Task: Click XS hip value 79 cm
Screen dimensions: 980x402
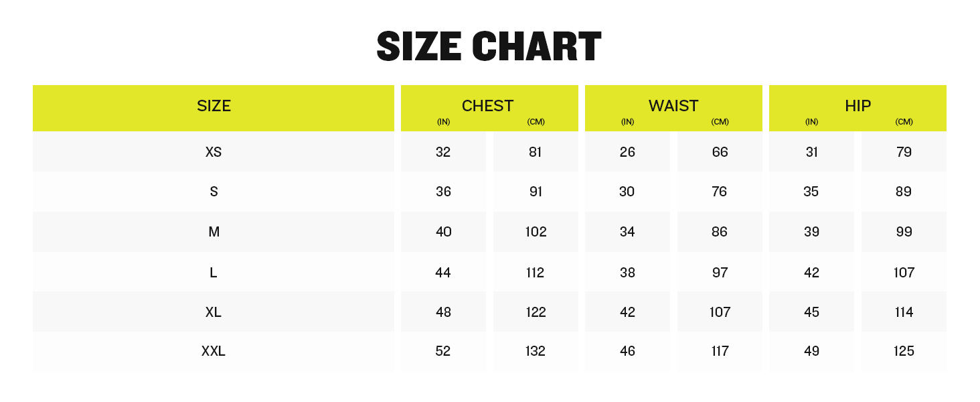Action: pyautogui.click(x=904, y=152)
